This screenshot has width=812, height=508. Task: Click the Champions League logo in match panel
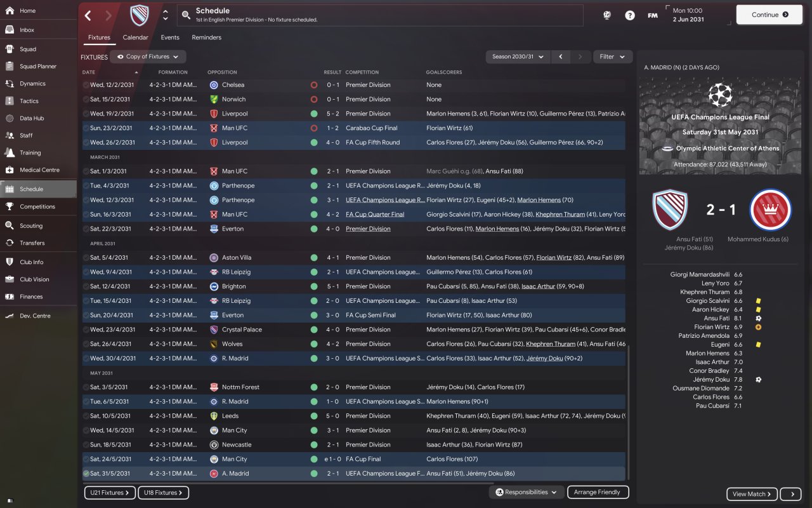coord(720,95)
